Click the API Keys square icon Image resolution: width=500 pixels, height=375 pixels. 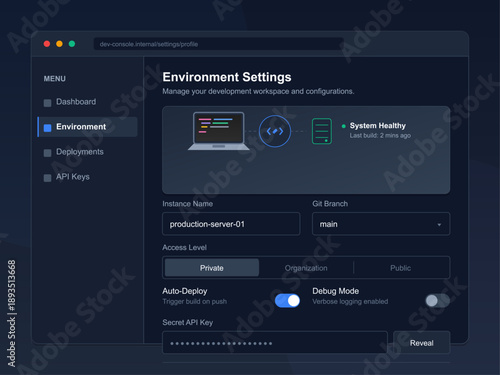point(48,178)
